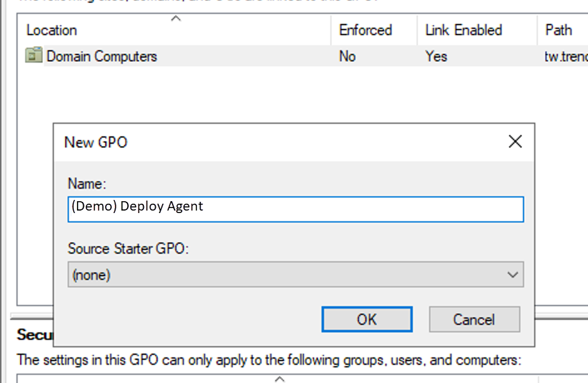Sort by the Path column header
588x383 pixels.
pos(557,30)
